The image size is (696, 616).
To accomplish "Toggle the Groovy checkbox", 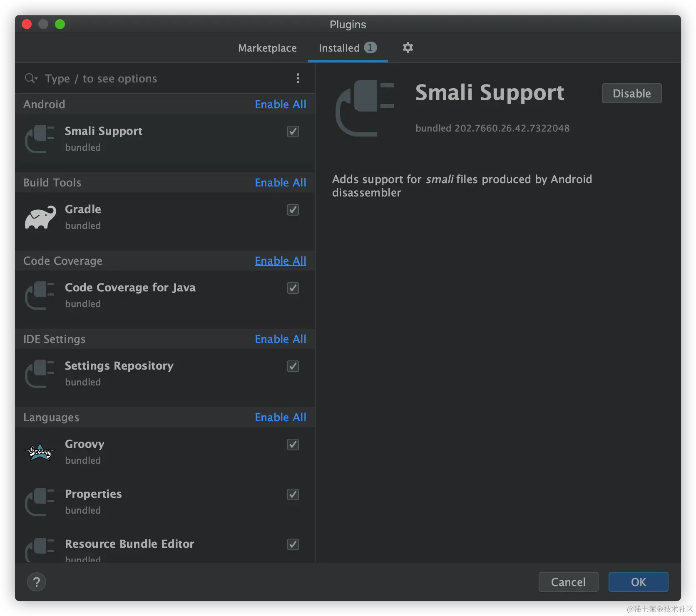I will 293,445.
